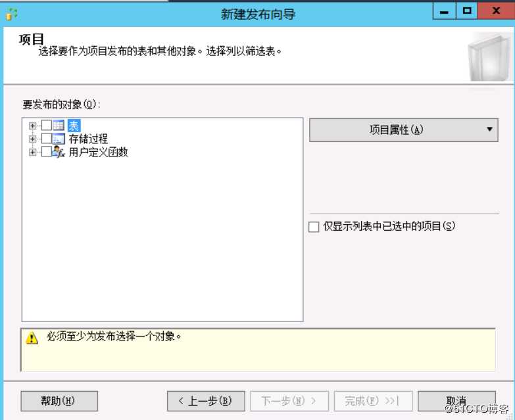
Task: Click the Stored Procedures (存储过程) icon
Action: [x=59, y=139]
